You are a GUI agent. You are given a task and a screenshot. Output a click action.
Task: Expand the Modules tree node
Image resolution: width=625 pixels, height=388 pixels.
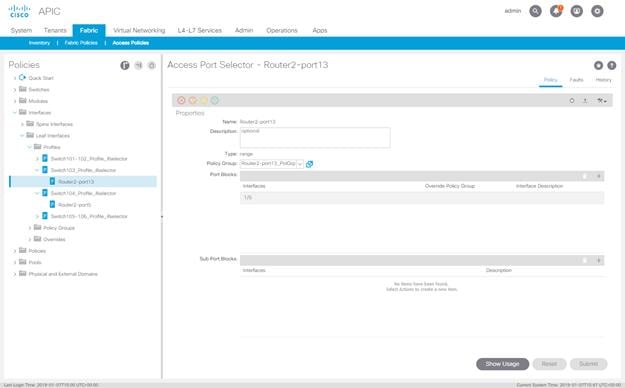click(x=15, y=101)
